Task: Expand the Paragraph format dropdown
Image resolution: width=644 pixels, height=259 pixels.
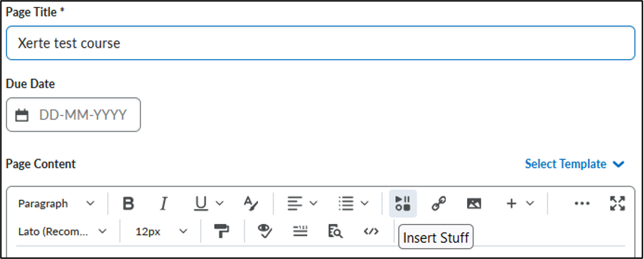Action: 57,203
